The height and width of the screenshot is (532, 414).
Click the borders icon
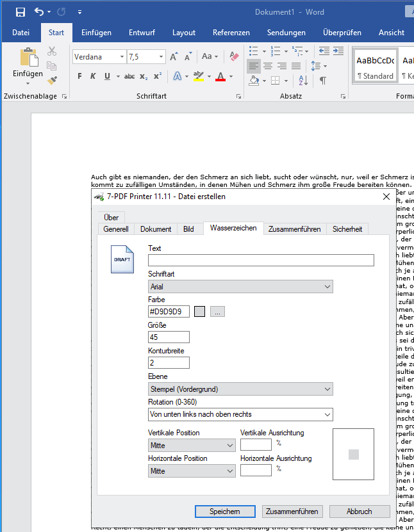[x=276, y=81]
